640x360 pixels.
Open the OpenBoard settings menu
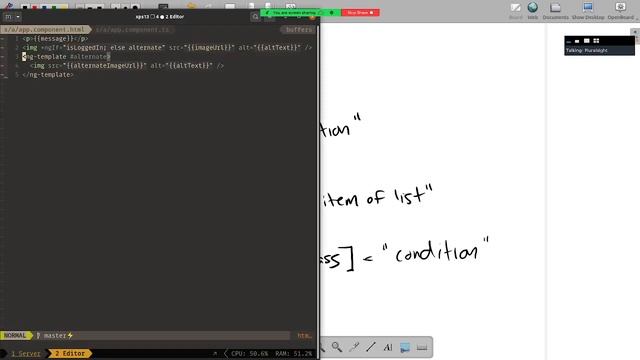pos(620,11)
